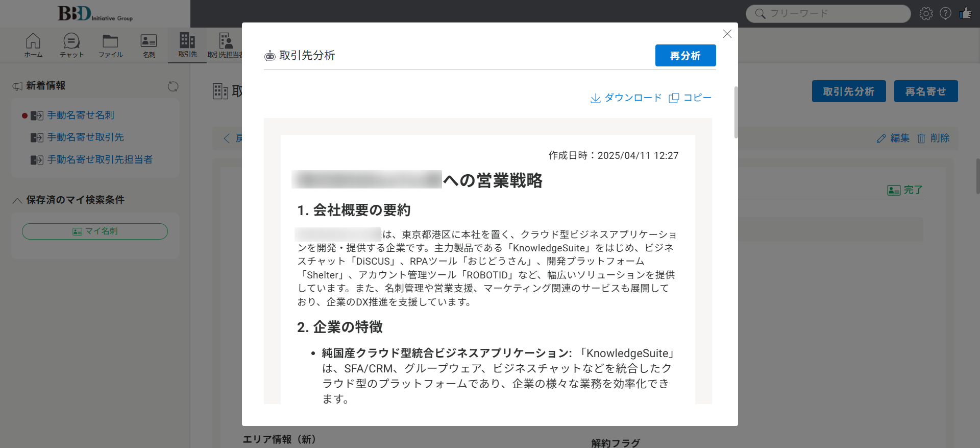Click the background 取引先分析 button
Image resolution: width=980 pixels, height=448 pixels.
tap(849, 91)
